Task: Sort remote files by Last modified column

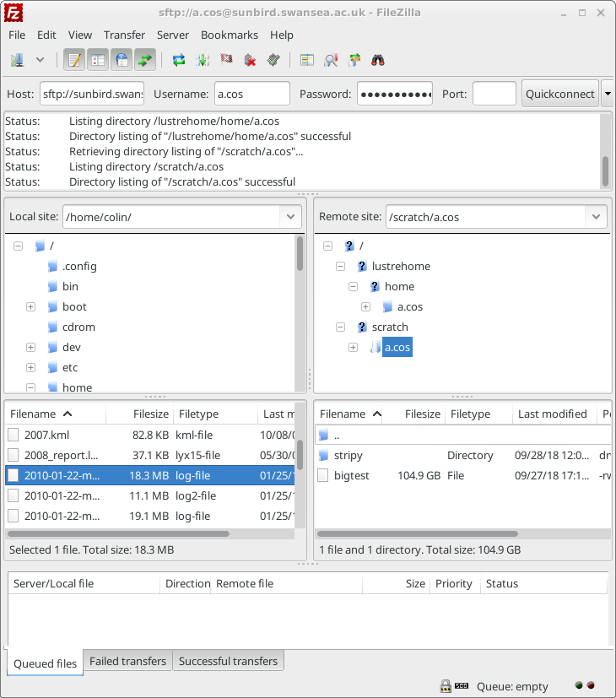Action: (554, 414)
